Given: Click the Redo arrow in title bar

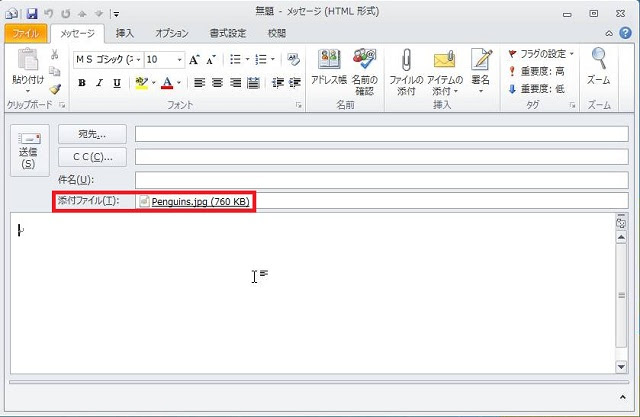Looking at the screenshot, I should [66, 14].
